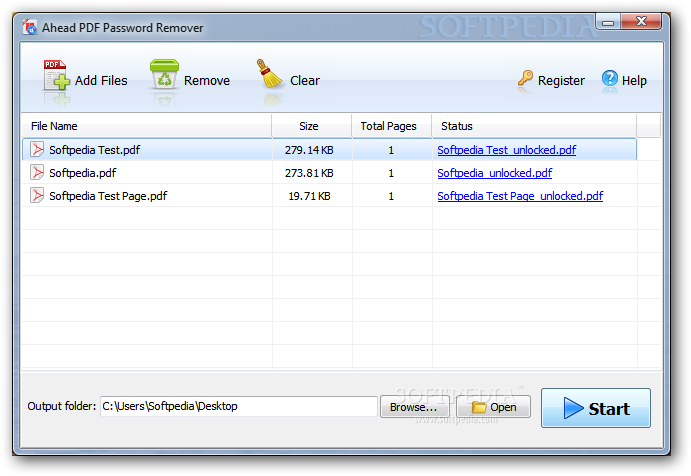Click the Help question mark icon
Screen dimensions: 691x476
pos(609,78)
